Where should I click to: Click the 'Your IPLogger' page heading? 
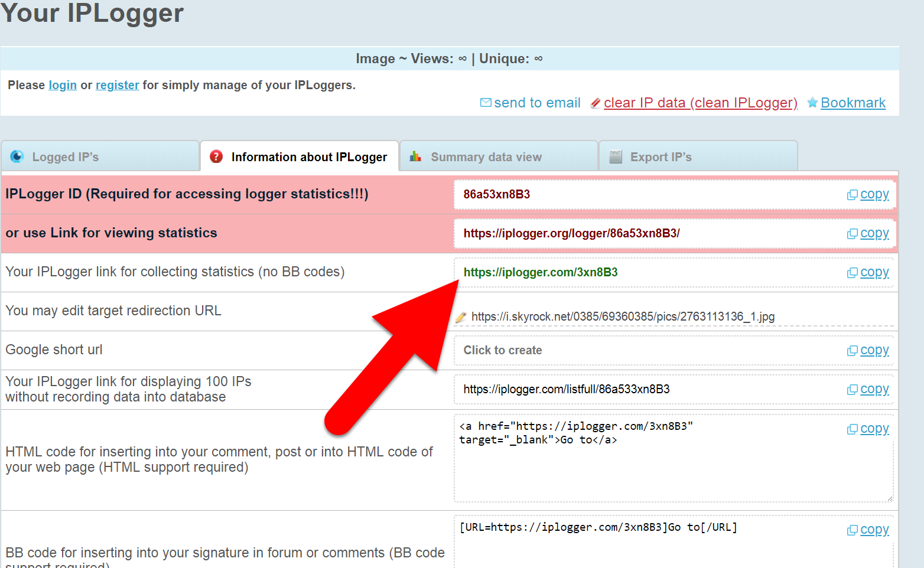point(92,12)
